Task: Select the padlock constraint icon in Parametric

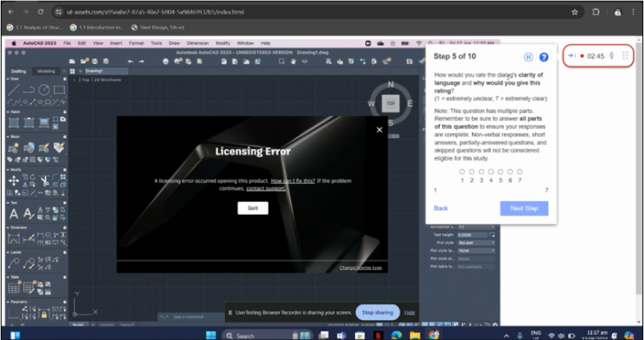Action: click(43, 314)
